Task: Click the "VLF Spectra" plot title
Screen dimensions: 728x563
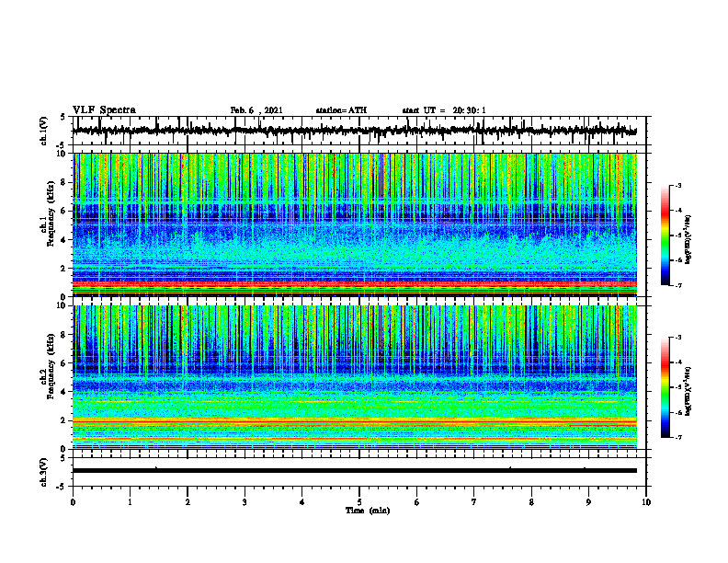Action: tap(104, 110)
